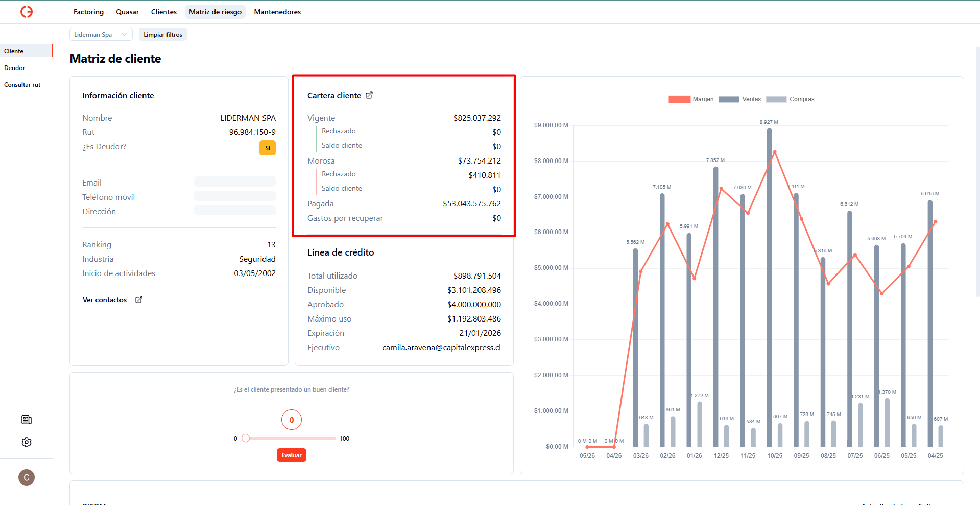Open the settings gear icon
980x505 pixels.
click(x=27, y=442)
